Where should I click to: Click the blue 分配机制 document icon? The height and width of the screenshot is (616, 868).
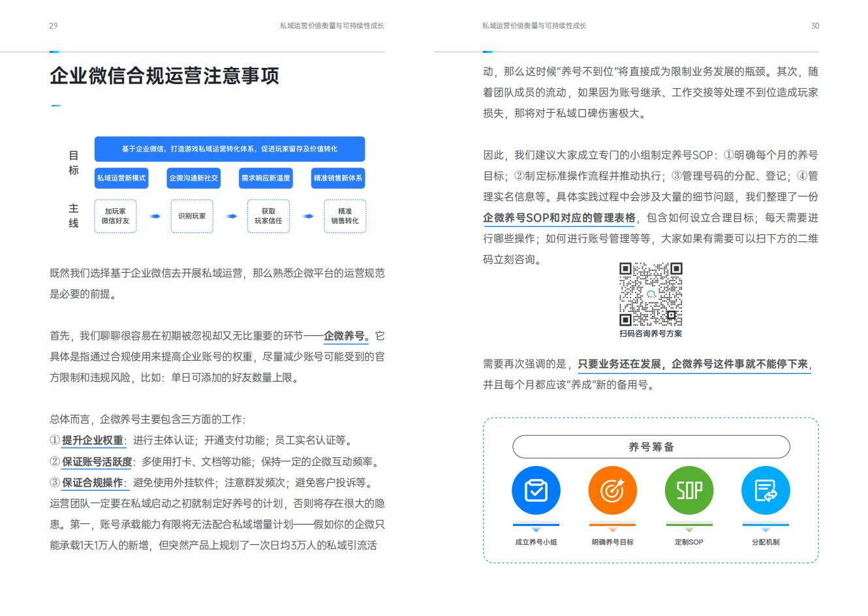click(766, 491)
